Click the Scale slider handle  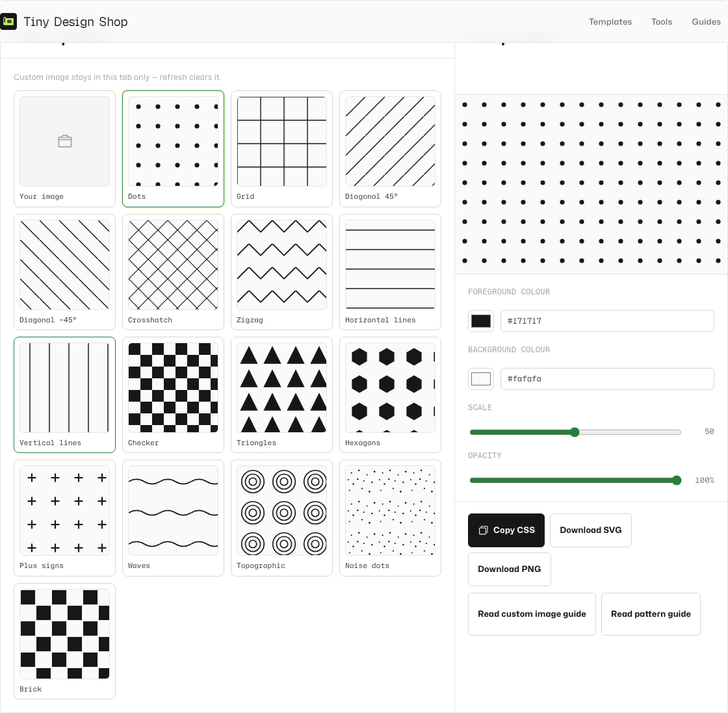click(x=575, y=432)
